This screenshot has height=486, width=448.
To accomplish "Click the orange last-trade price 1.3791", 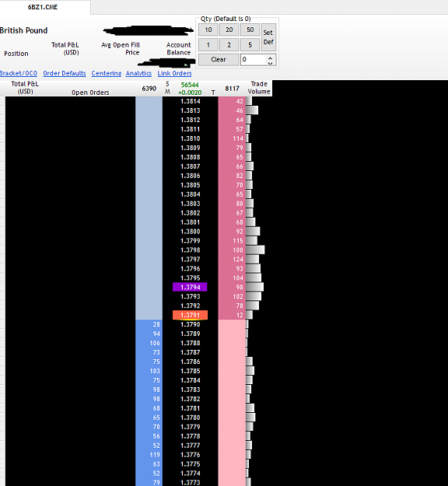I will [x=190, y=315].
